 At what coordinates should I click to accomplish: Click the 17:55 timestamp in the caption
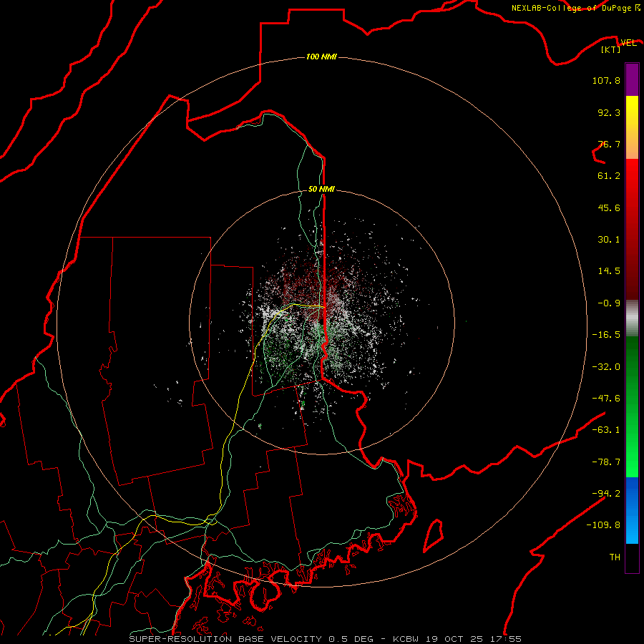(506, 639)
